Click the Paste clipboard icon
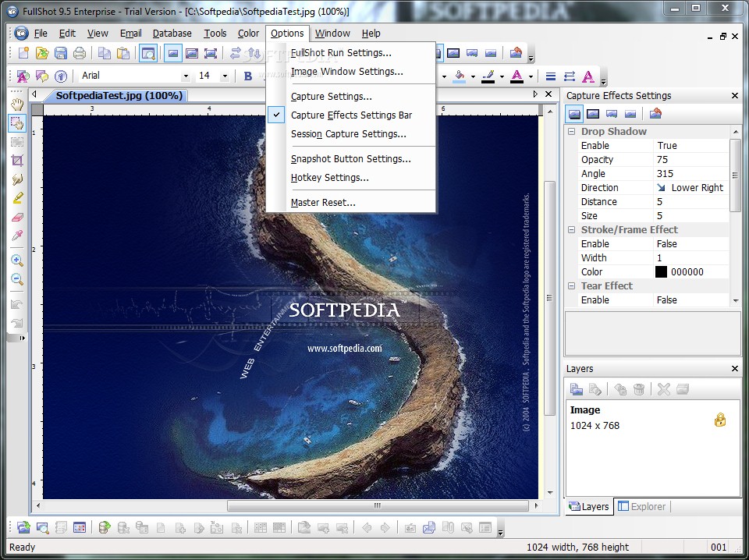 (x=123, y=53)
